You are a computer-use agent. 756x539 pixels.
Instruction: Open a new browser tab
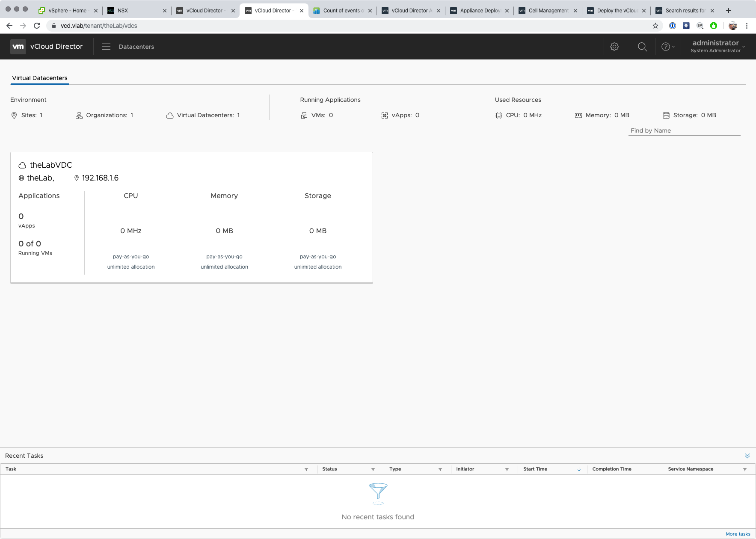coord(729,11)
